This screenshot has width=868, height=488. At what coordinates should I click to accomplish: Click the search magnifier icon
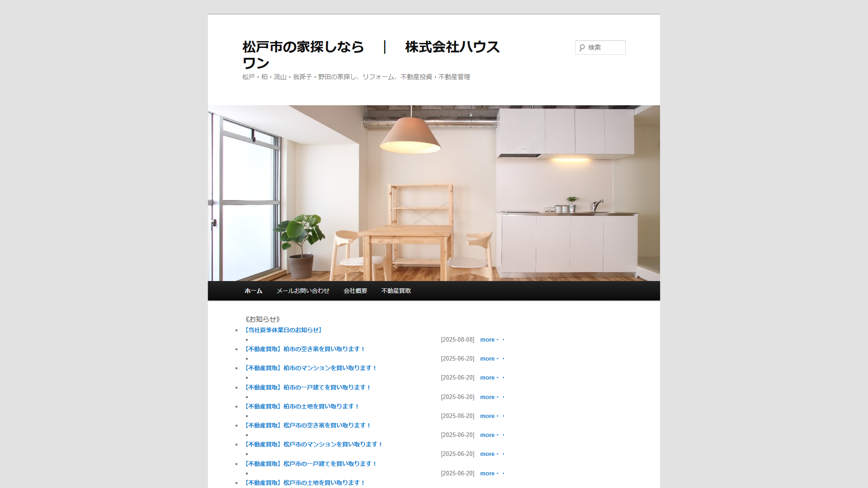pos(582,47)
